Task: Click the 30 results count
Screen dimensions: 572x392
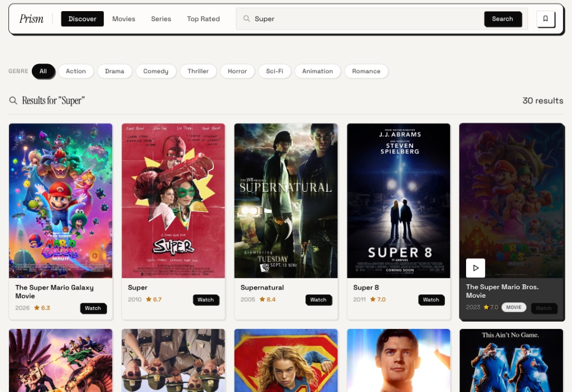Action: [x=543, y=101]
